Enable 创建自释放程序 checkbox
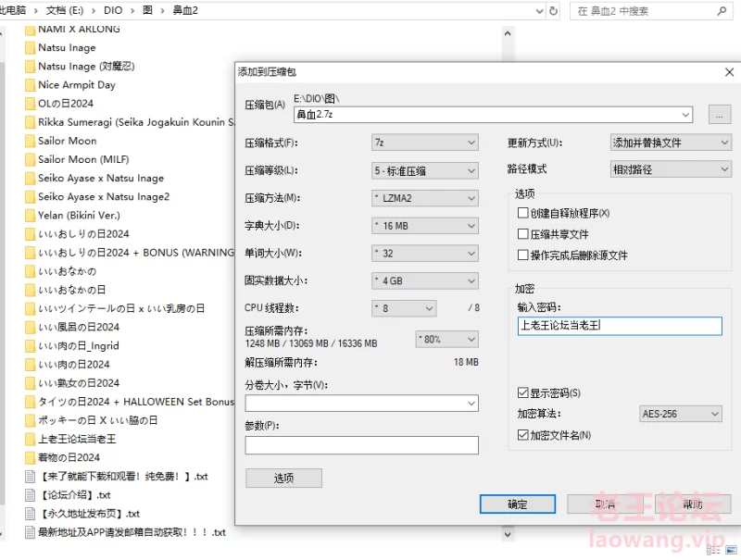The image size is (741, 560). coord(522,213)
